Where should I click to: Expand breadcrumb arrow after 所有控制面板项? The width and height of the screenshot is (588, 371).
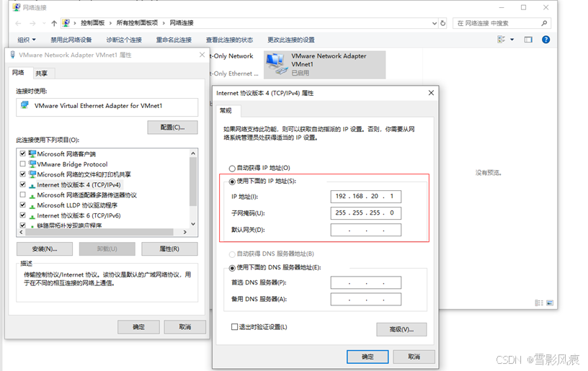click(164, 23)
